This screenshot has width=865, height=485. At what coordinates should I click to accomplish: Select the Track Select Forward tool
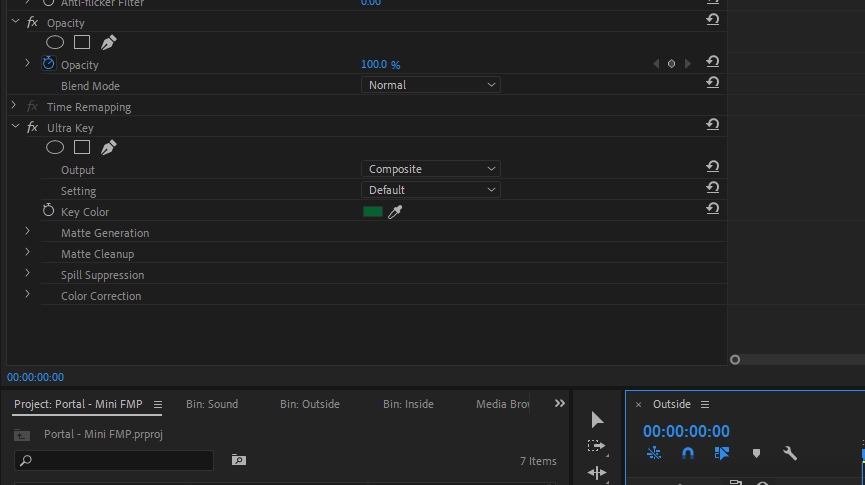(x=596, y=446)
